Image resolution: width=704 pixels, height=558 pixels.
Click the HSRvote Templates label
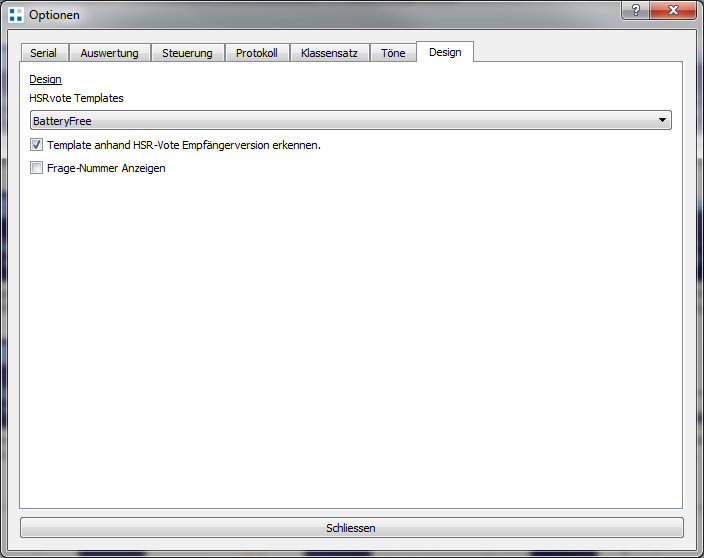pyautogui.click(x=76, y=99)
